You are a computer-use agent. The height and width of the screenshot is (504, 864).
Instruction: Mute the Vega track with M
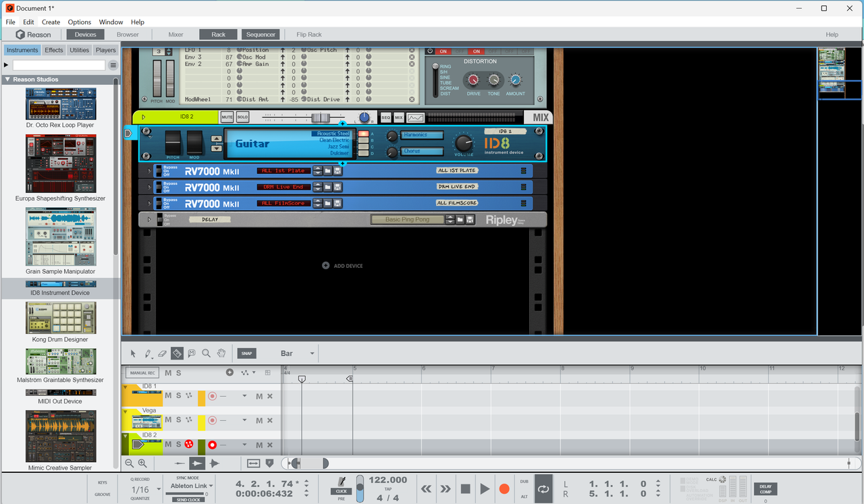168,420
